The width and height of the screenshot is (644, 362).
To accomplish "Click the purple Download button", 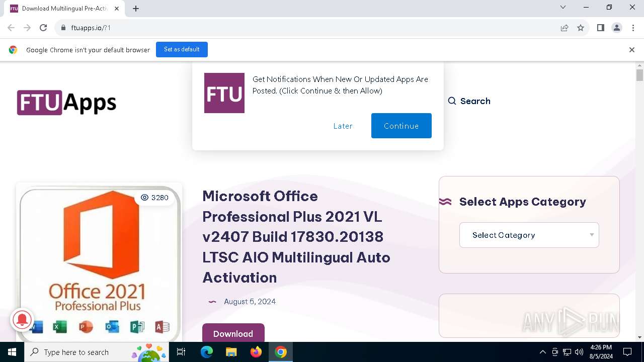I will coord(233,333).
